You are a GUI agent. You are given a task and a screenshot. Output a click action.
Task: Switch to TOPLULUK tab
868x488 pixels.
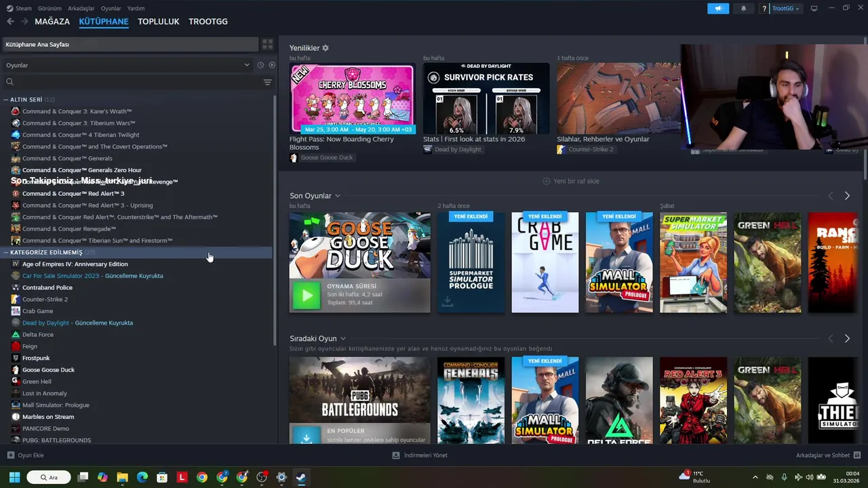(x=159, y=22)
